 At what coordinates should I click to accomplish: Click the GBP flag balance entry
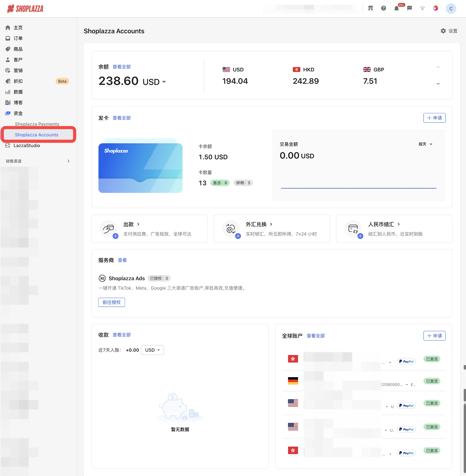374,76
